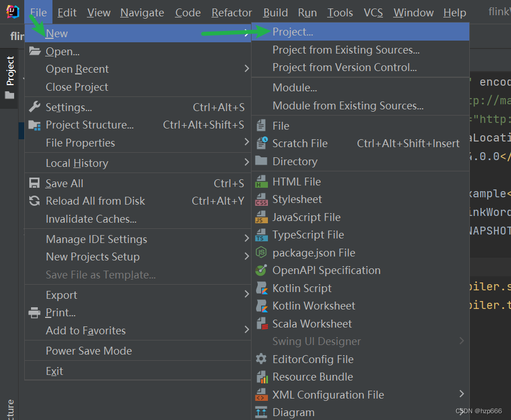Screen dimensions: 511x420
Task: Click the Scratch File icon
Action: tap(261, 143)
